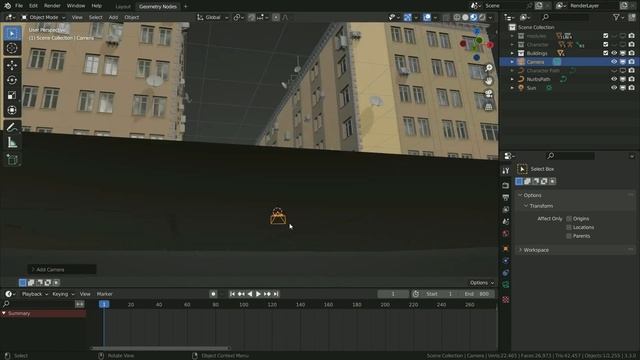
Task: Switch to Geometry Nodes workspace tab
Action: pyautogui.click(x=158, y=6)
